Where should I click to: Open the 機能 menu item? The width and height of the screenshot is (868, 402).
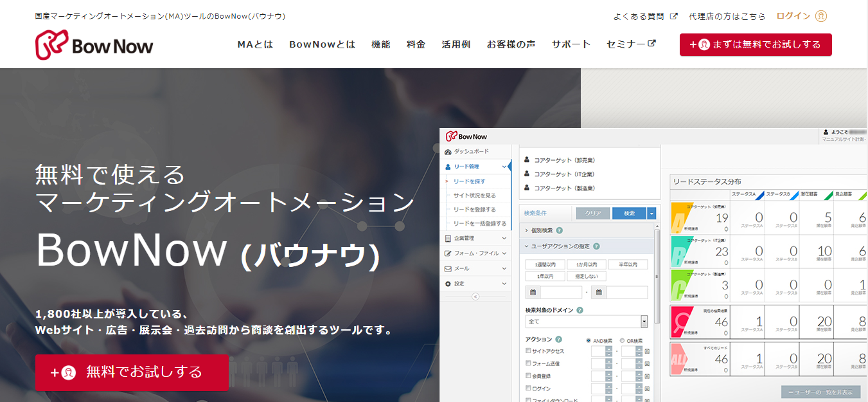pyautogui.click(x=381, y=44)
